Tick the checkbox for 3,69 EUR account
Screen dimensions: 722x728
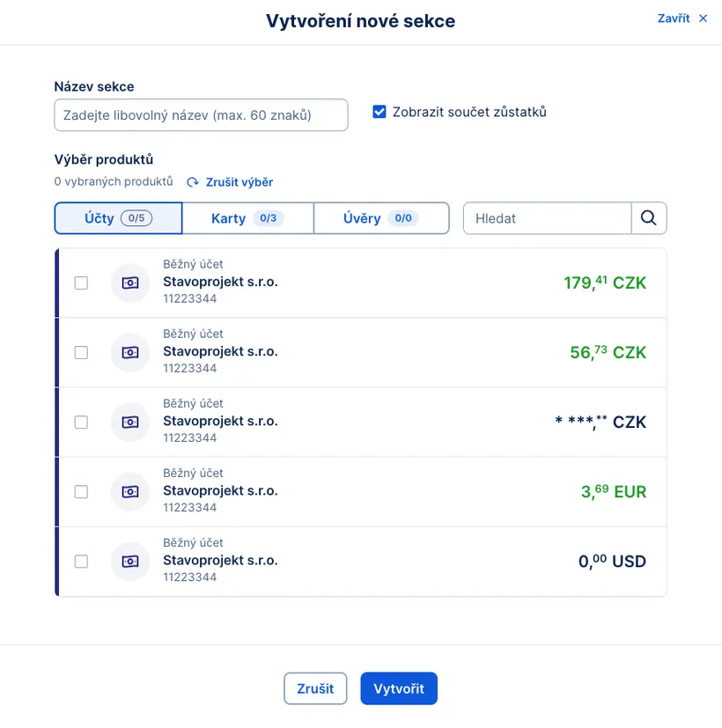point(81,491)
